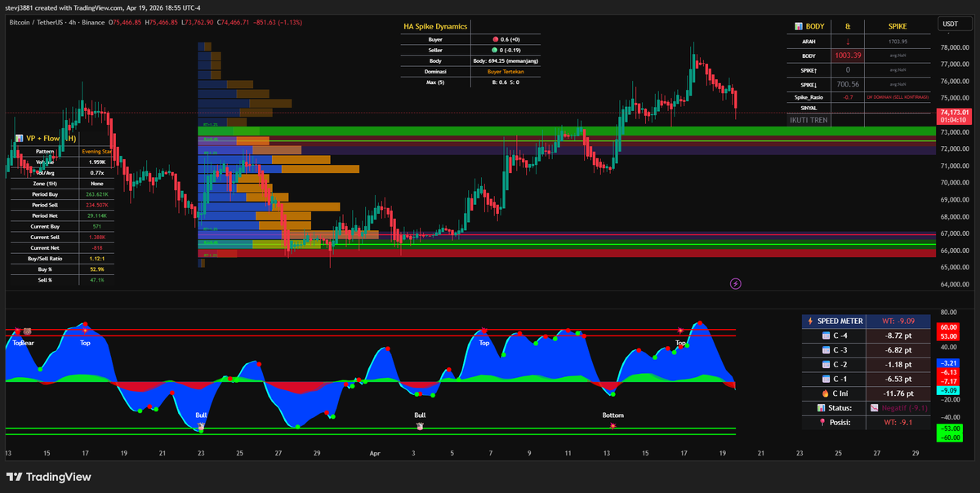Viewport: 980px width, 493px height.
Task: Click the Spike_Rasio value -0.7
Action: (x=849, y=97)
